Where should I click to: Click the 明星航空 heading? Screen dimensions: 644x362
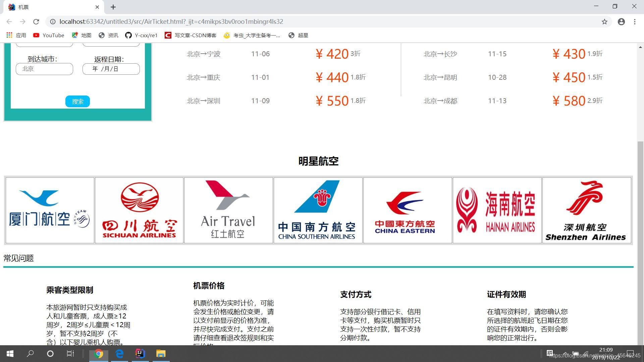pyautogui.click(x=318, y=161)
